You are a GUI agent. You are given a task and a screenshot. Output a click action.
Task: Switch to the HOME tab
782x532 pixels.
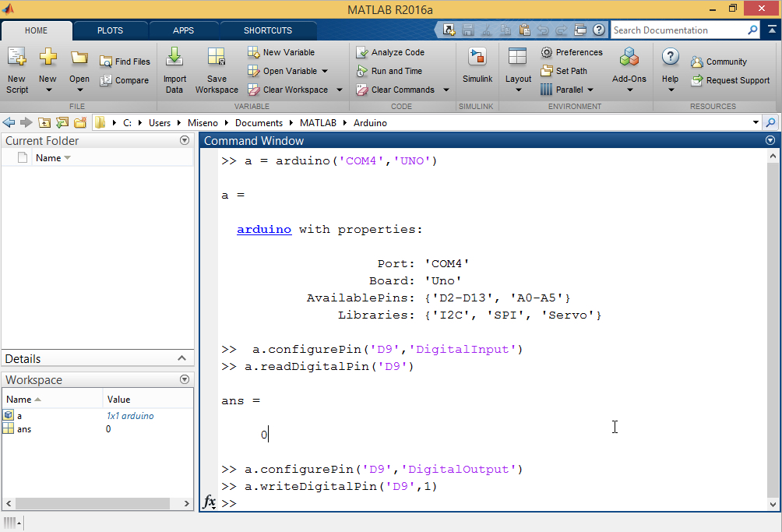tap(37, 30)
